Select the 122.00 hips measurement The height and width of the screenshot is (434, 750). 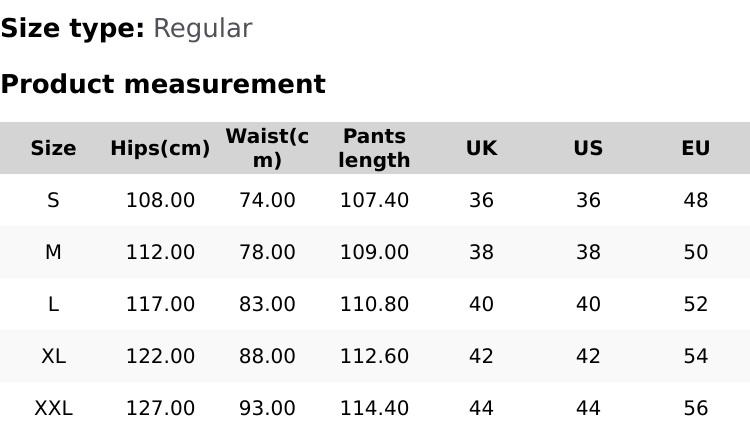pos(160,357)
